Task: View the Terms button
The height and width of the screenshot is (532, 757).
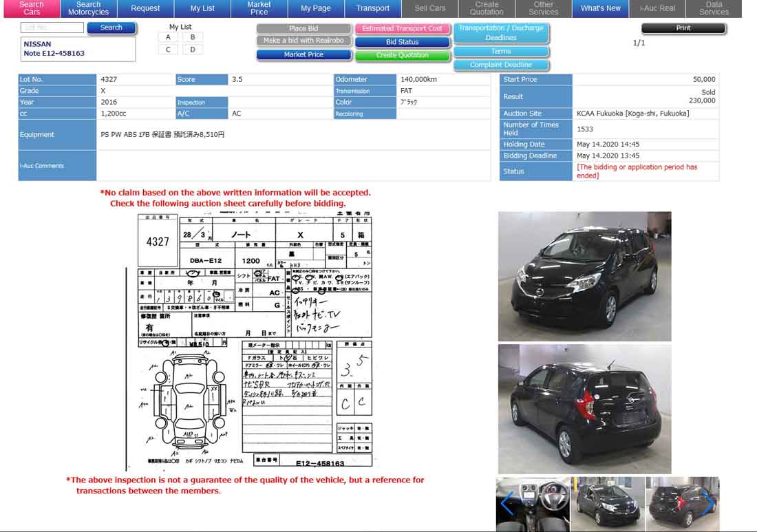Action: (x=501, y=51)
